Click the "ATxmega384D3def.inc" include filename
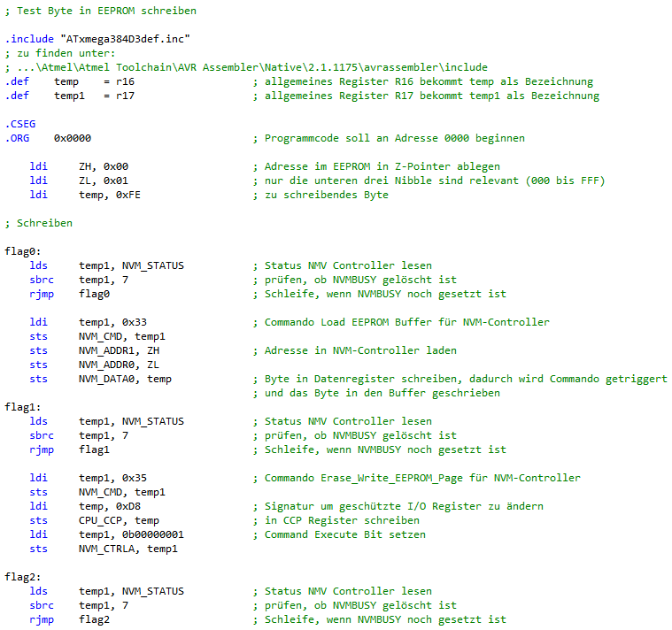This screenshot has width=672, height=630. click(x=124, y=39)
